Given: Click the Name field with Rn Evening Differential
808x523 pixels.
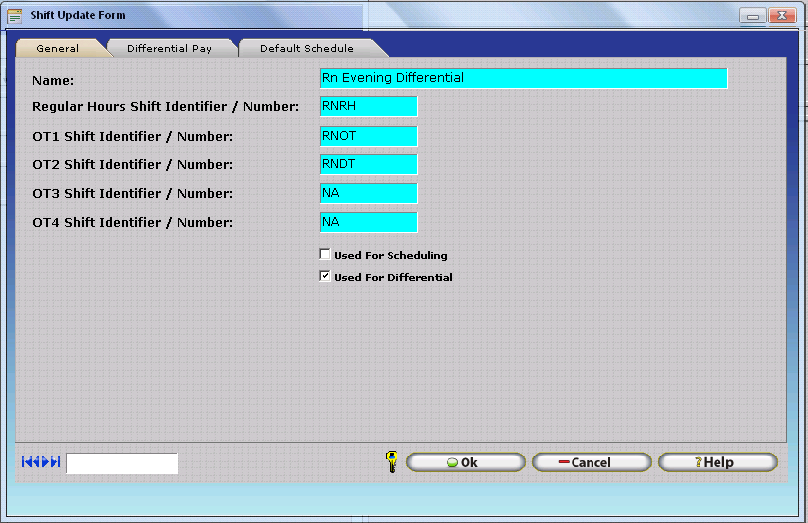Looking at the screenshot, I should click(x=522, y=78).
